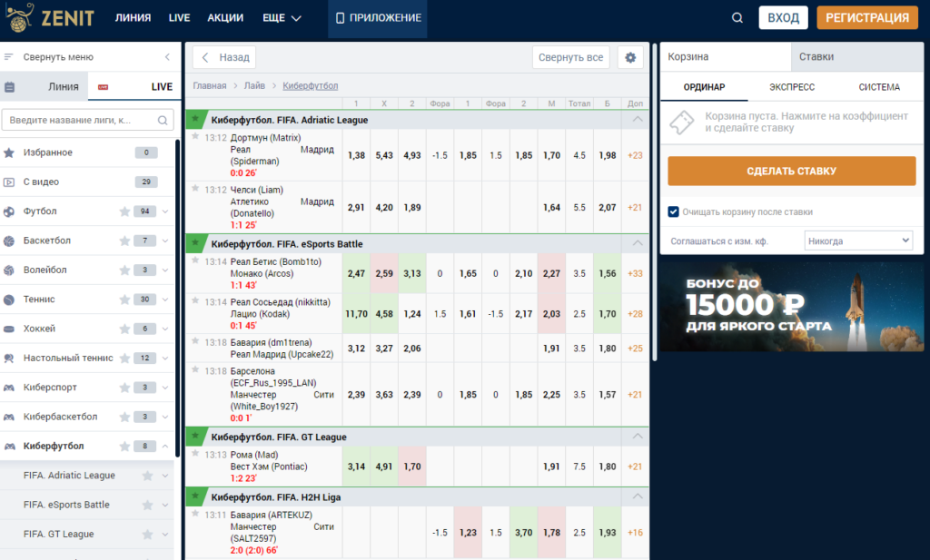Uncheck Очищать корзину после ставки checkbox
930x560 pixels.
click(x=673, y=211)
